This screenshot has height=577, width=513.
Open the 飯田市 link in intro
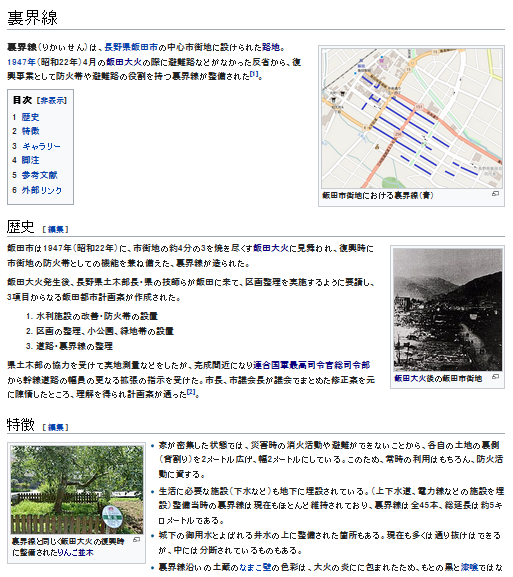click(x=144, y=47)
